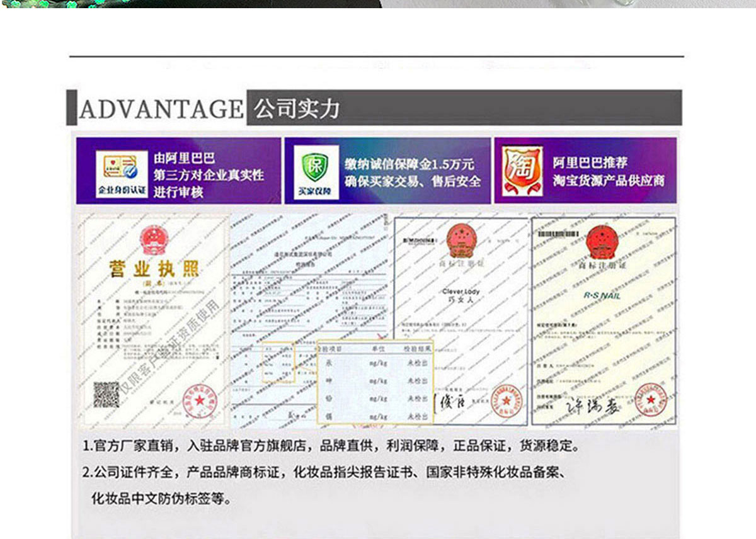Click the enterprise identity verification badge icon

click(121, 173)
